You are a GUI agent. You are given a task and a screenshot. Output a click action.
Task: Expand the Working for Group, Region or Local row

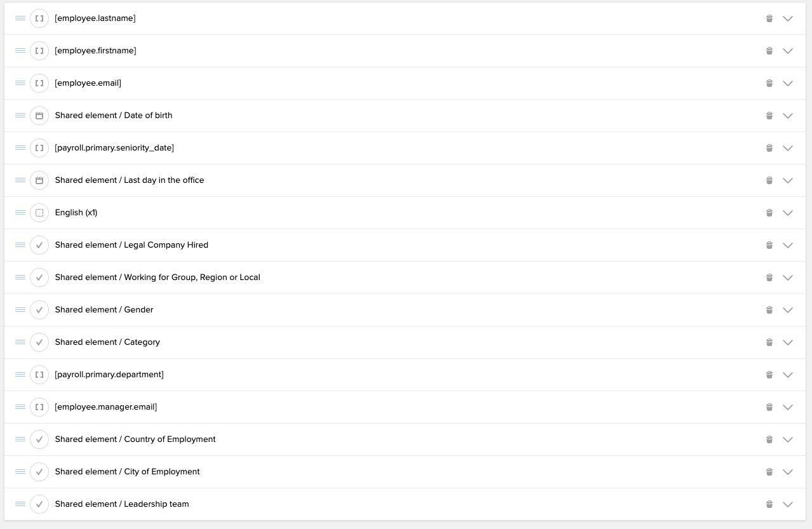[x=788, y=278]
